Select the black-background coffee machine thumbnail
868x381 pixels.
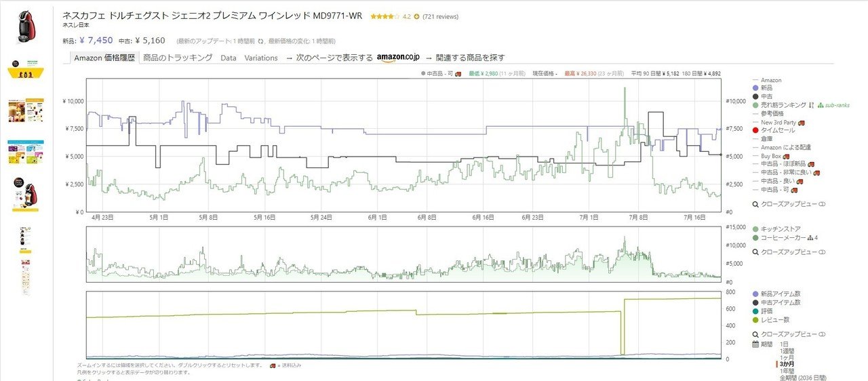tap(26, 195)
